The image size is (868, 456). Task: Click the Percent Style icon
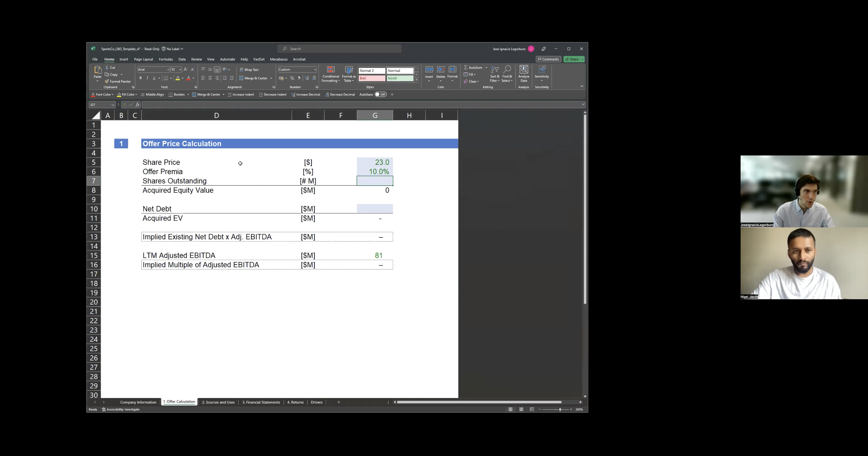point(292,78)
